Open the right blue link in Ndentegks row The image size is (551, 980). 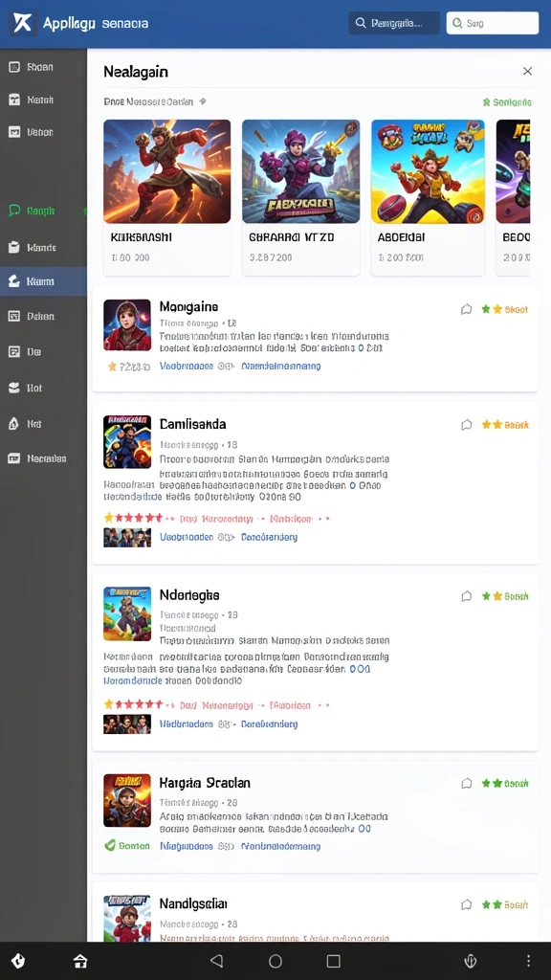(269, 724)
